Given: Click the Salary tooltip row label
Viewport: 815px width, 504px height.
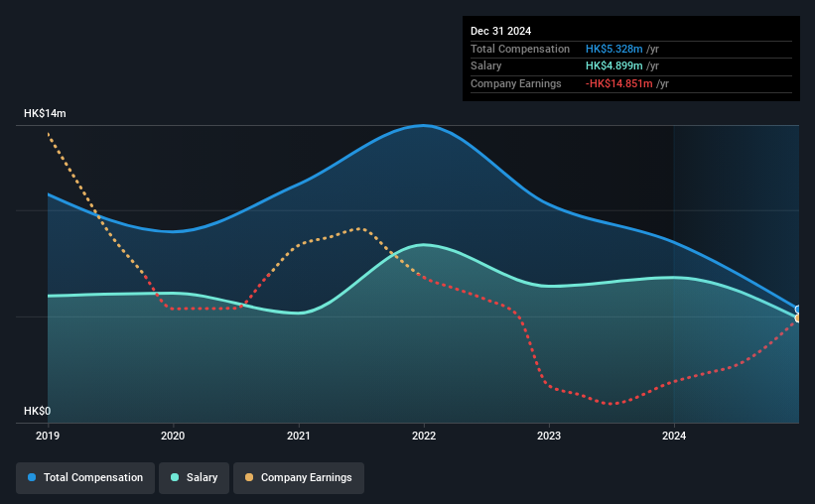Looking at the screenshot, I should coord(486,66).
